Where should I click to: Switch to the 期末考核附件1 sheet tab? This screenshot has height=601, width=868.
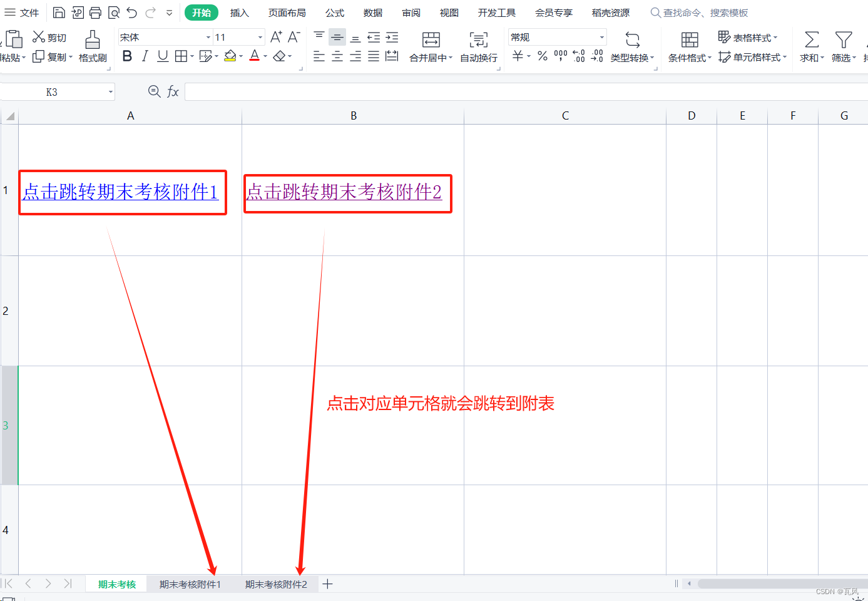[190, 584]
